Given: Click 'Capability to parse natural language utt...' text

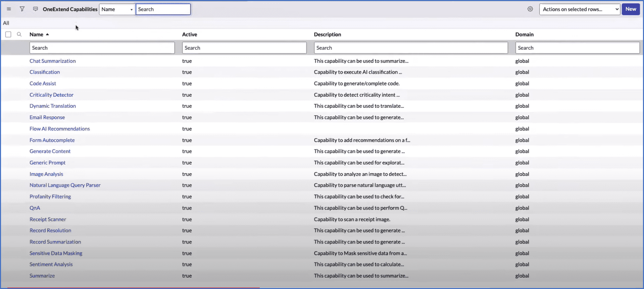Looking at the screenshot, I should coord(360,185).
